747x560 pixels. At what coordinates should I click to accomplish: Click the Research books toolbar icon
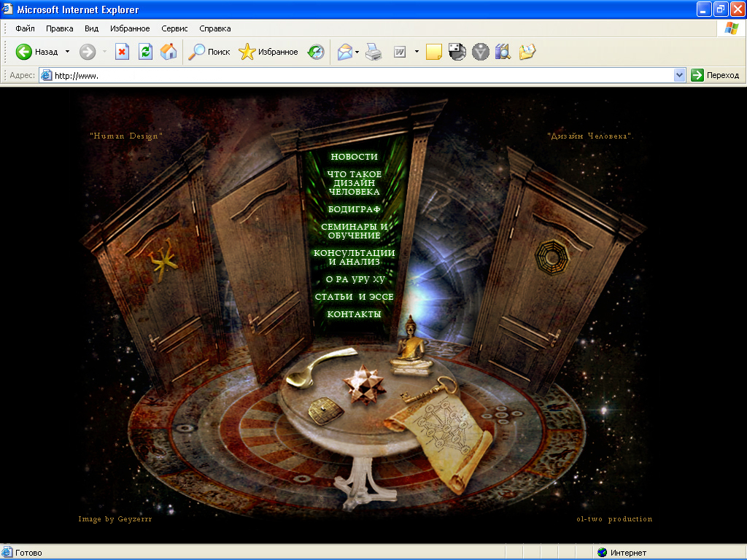coord(503,52)
